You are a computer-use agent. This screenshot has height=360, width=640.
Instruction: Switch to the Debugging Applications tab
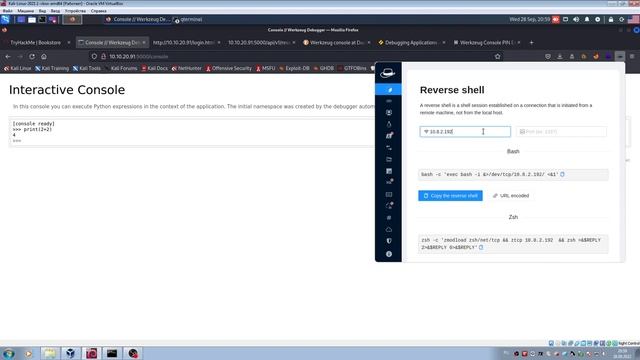pos(411,42)
